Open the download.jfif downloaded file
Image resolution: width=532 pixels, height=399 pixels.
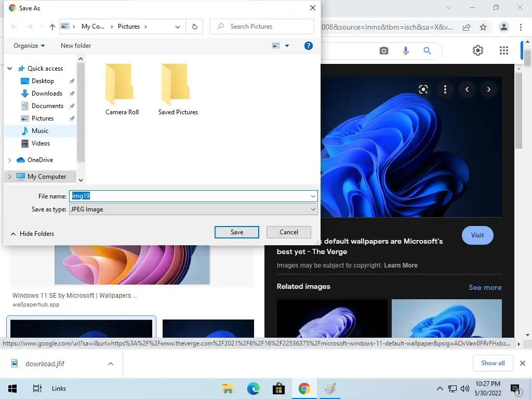44,364
